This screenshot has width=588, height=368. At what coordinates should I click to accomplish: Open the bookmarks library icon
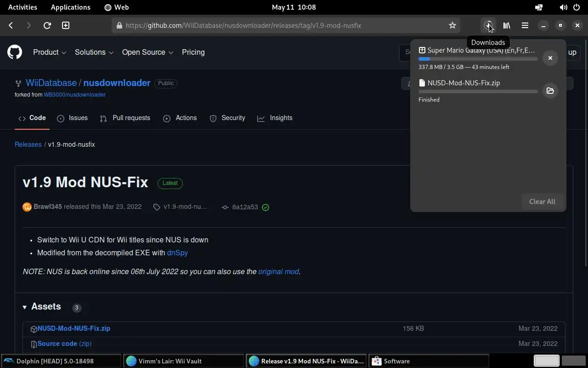507,25
